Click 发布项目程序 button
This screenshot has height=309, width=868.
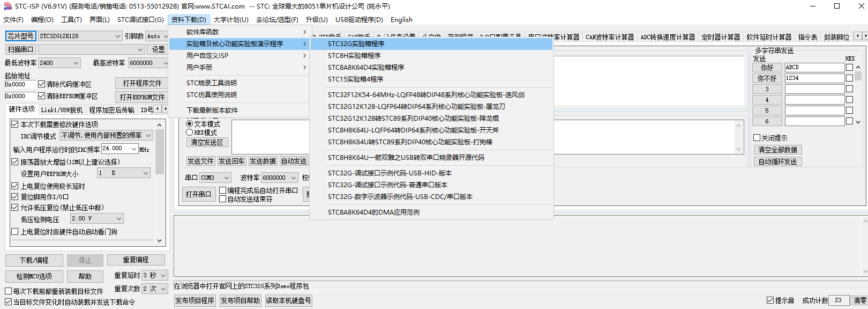[195, 300]
